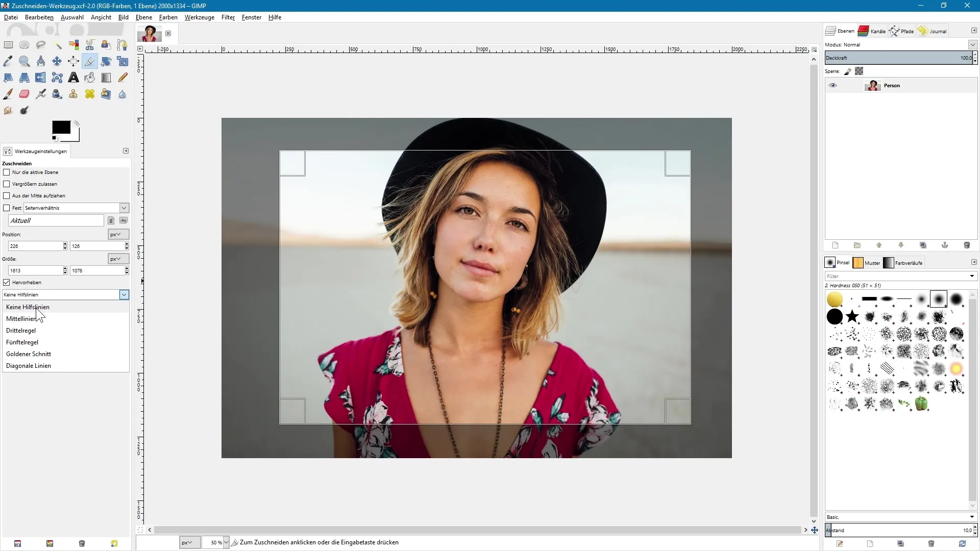980x551 pixels.
Task: Select the Rotate tool
Action: (106, 61)
